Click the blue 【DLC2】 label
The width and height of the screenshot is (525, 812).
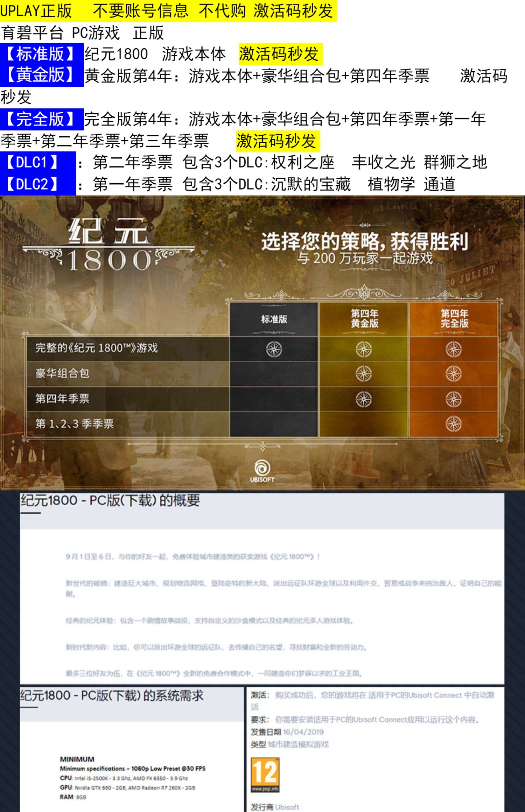38,184
